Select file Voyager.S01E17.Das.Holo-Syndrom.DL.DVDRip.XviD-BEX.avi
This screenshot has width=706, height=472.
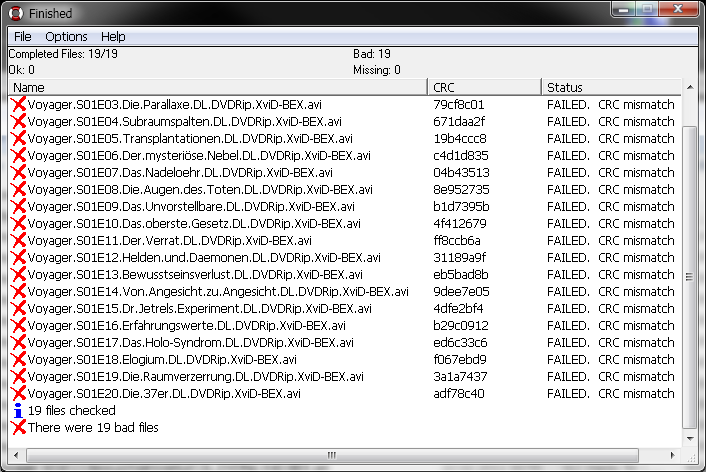[190, 343]
